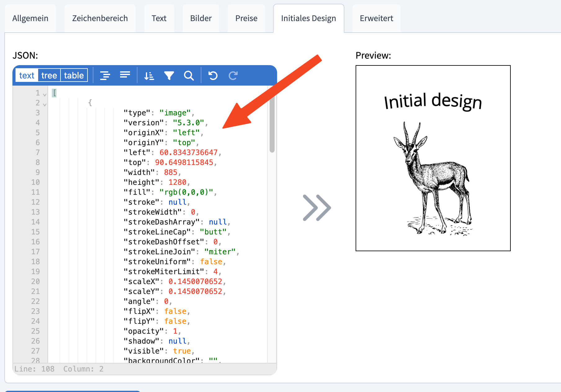
Task: Click the opacity value 1
Action: pos(175,331)
